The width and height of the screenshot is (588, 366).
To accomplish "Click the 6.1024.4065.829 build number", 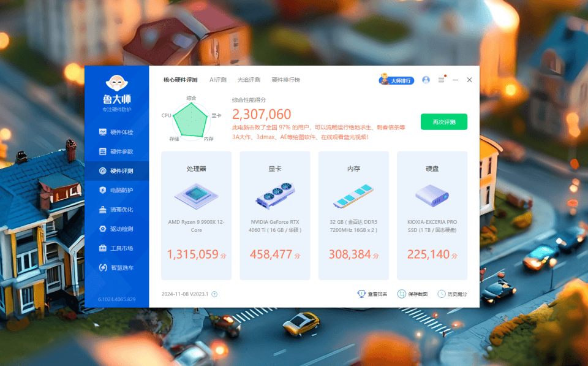I will [116, 299].
